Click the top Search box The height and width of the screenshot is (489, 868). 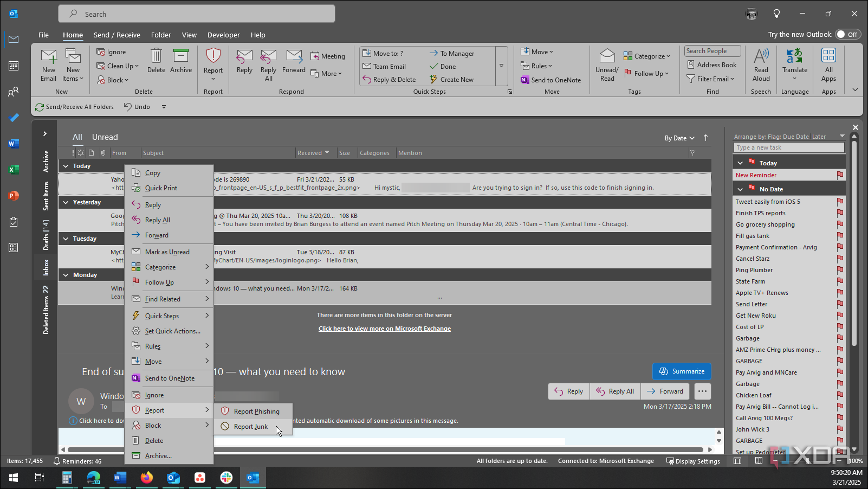pos(197,14)
